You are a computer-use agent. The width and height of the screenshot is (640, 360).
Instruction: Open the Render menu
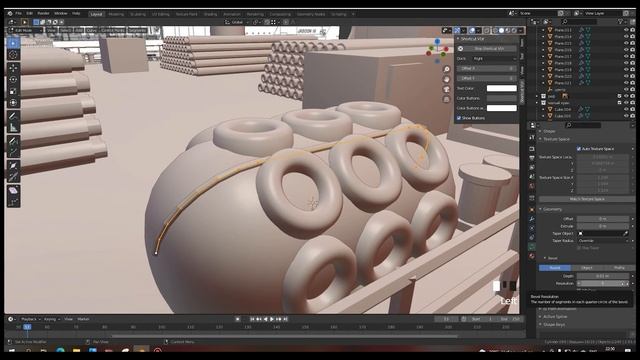click(x=43, y=13)
